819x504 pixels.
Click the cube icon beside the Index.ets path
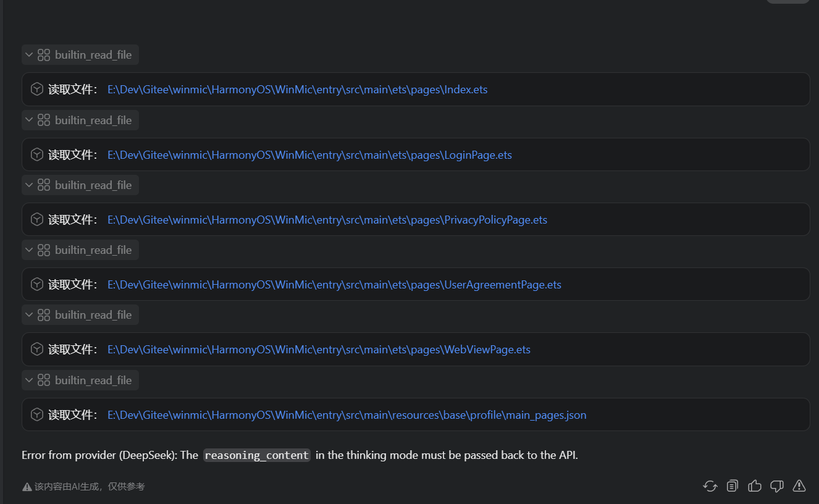coord(37,90)
